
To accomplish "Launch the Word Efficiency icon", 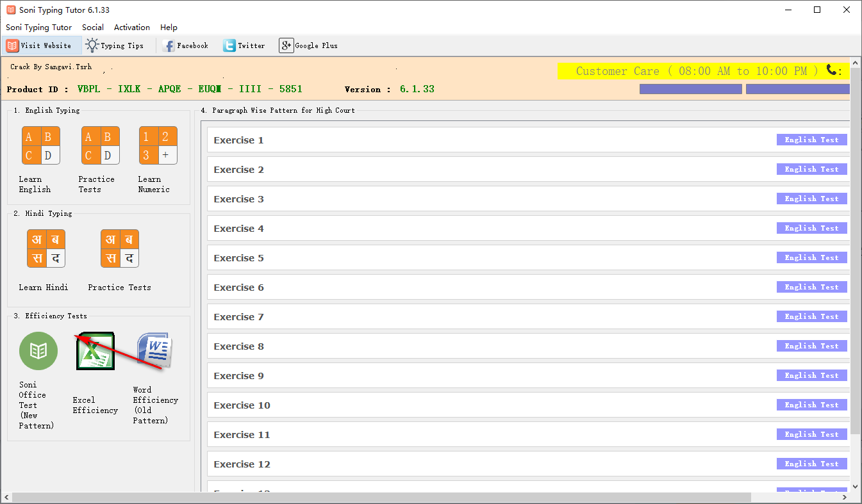I will (x=154, y=350).
